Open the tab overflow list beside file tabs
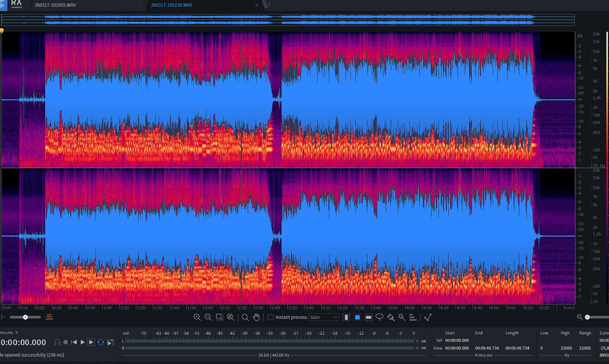The image size is (609, 364). [x=266, y=5]
